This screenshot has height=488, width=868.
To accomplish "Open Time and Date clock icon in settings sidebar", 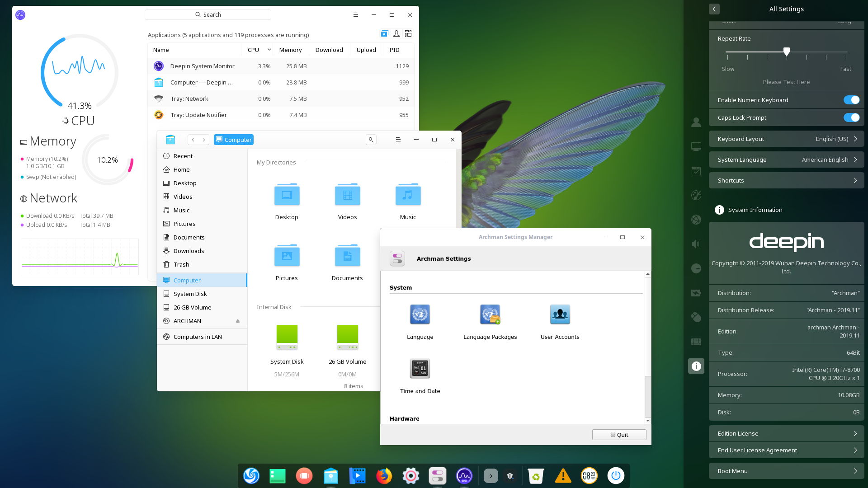I will pyautogui.click(x=696, y=268).
